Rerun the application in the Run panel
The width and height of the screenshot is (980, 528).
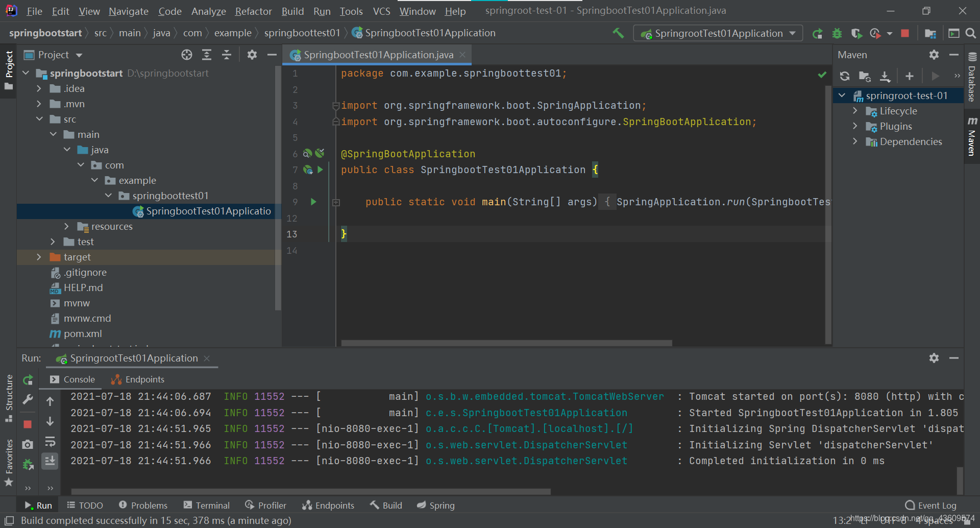pos(28,380)
